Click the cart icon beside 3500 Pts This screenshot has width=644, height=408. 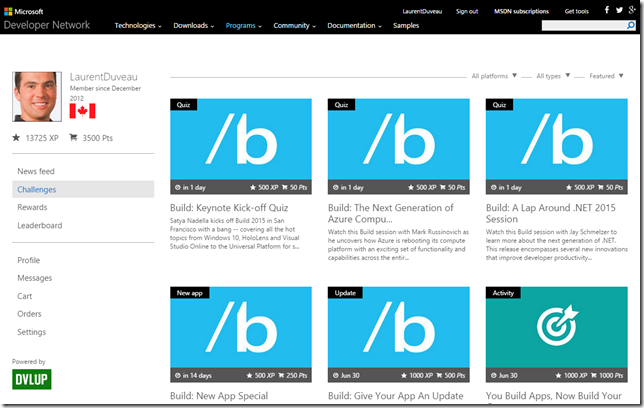pyautogui.click(x=74, y=138)
